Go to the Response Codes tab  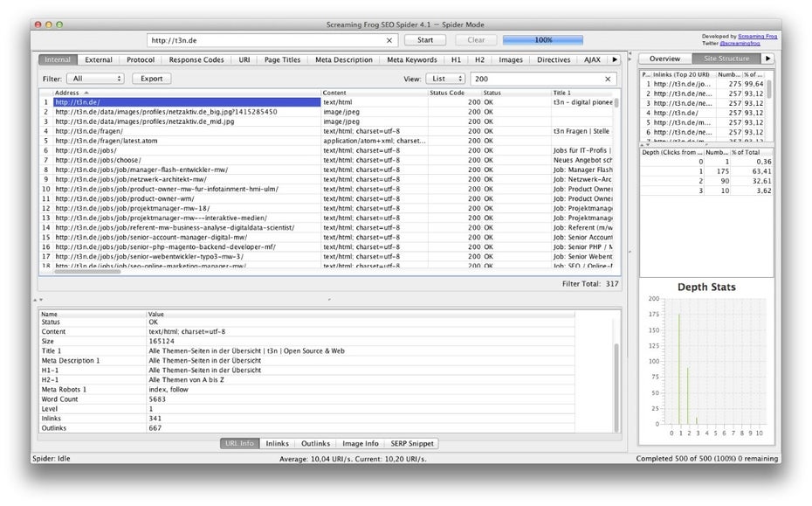[196, 59]
